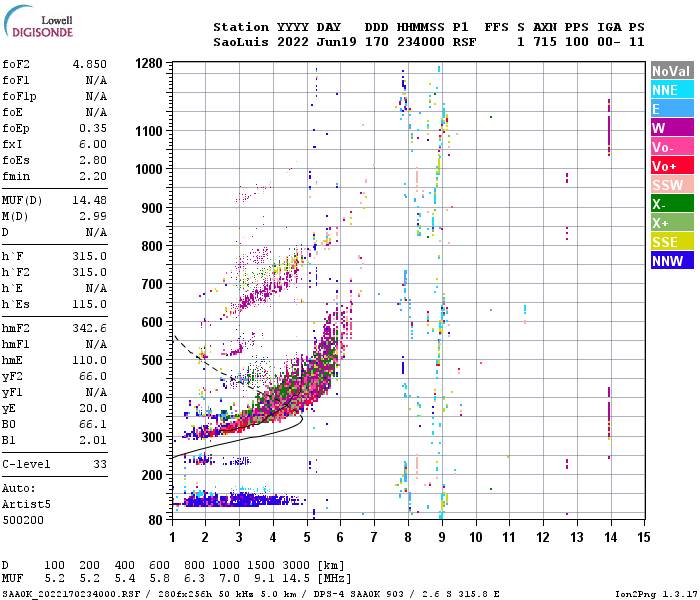Click the hmF2 value 342.6
The height and width of the screenshot is (600, 700).
click(90, 329)
